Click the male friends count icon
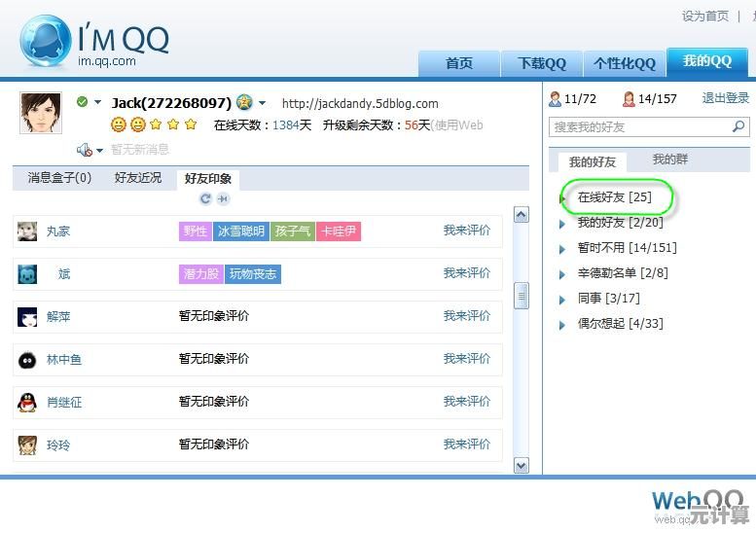Viewport: 756px width, 533px height. (556, 99)
